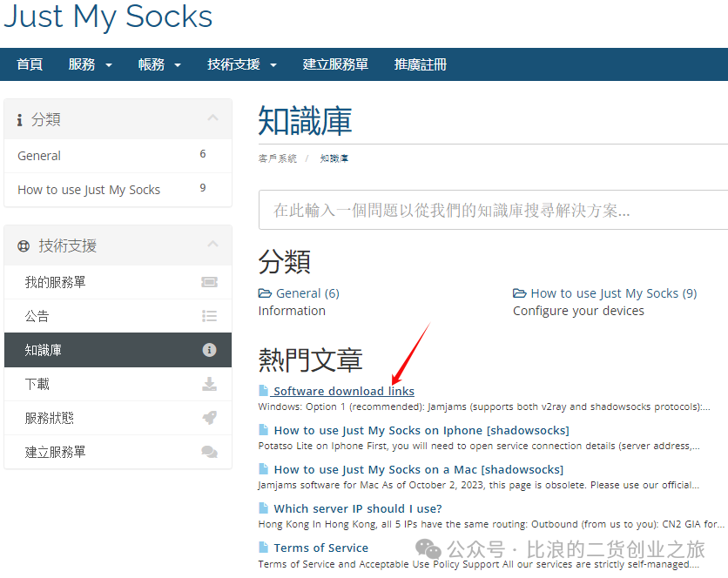This screenshot has height=578, width=728.
Task: Open the 帳務 dropdown menu
Action: point(159,64)
